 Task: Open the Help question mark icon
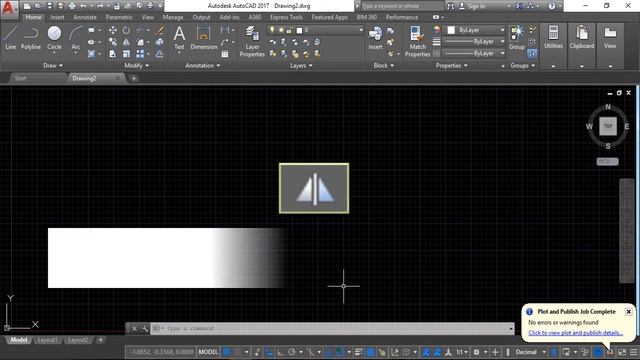(552, 6)
